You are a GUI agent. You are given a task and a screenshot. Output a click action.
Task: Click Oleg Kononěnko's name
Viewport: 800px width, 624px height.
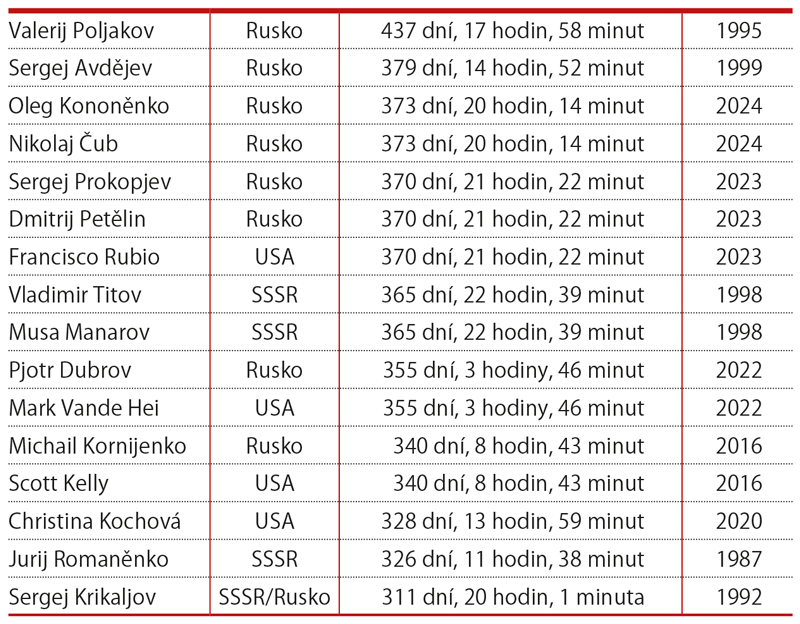(88, 106)
